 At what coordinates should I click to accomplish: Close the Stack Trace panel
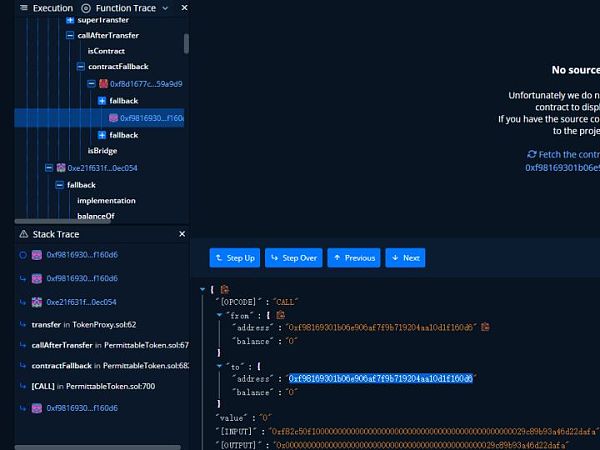[182, 233]
